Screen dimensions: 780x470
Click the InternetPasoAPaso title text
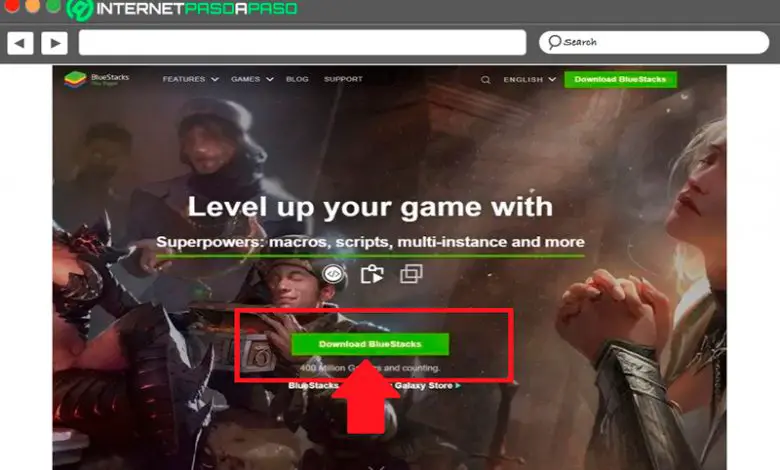coord(196,8)
